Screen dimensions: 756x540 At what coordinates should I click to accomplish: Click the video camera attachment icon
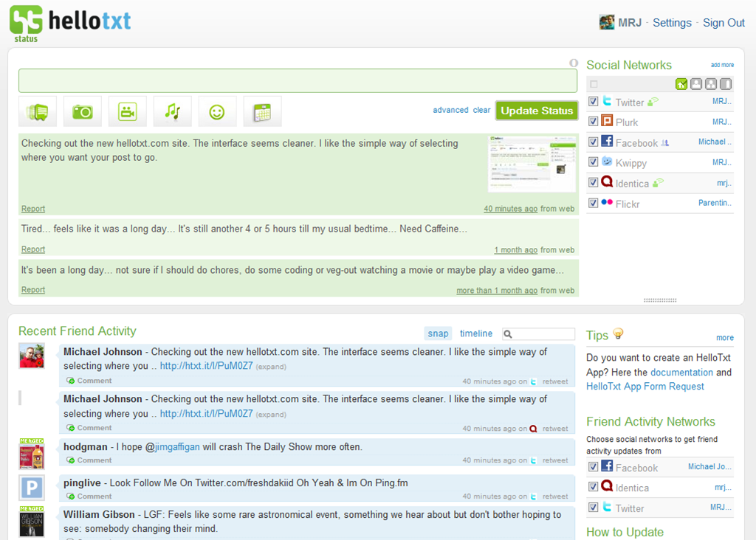(x=127, y=111)
